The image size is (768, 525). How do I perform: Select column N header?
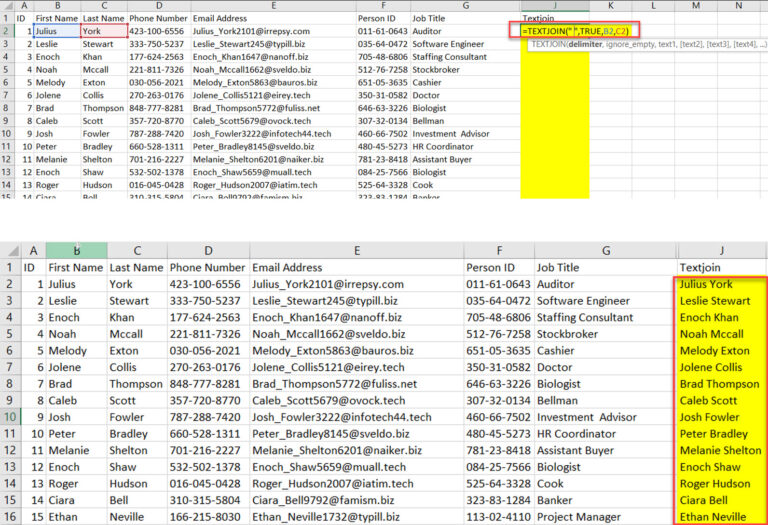tap(739, 5)
